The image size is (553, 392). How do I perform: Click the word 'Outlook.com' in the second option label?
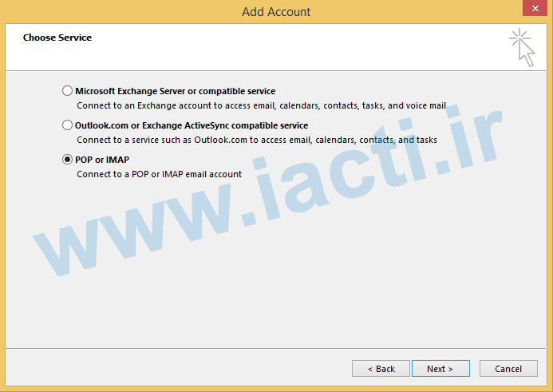[101, 125]
